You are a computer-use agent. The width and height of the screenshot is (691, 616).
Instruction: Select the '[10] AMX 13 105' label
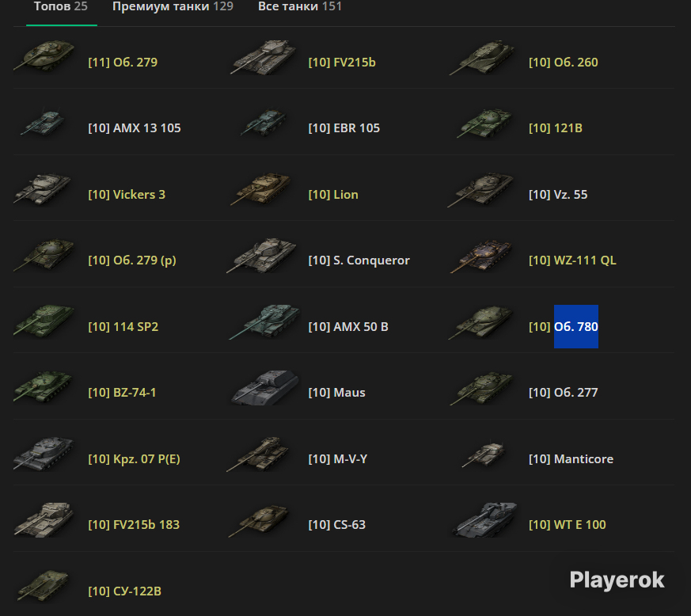coord(135,128)
